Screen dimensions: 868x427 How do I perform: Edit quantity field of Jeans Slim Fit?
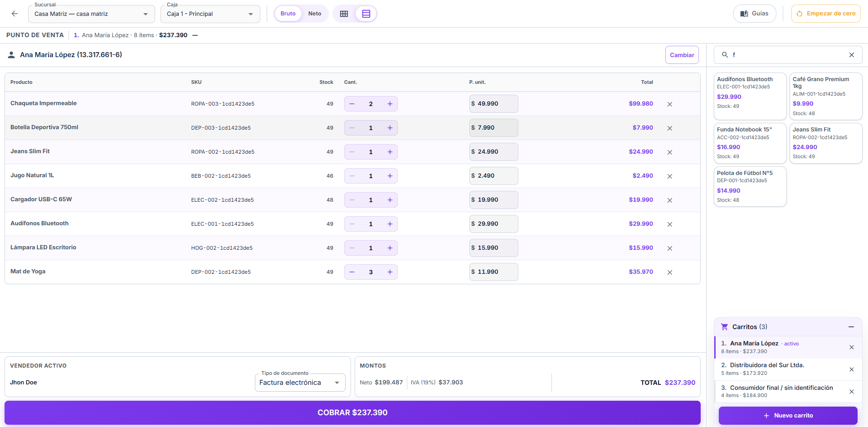(x=371, y=152)
